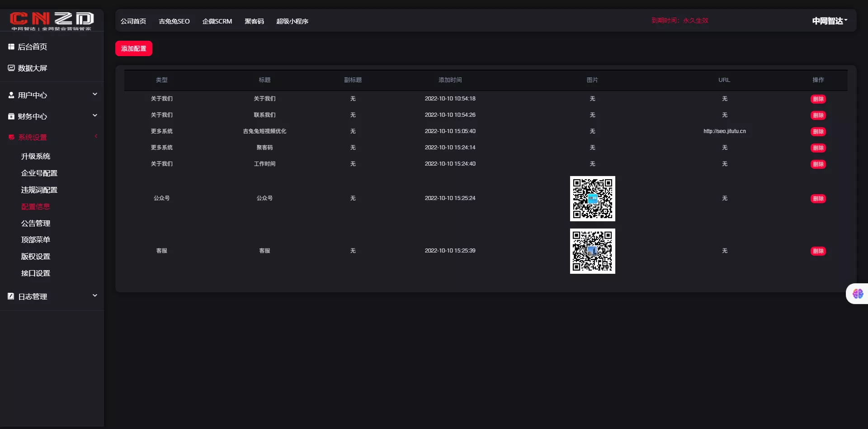Click the 数据大屏 screen icon
The width and height of the screenshot is (868, 429).
[11, 67]
